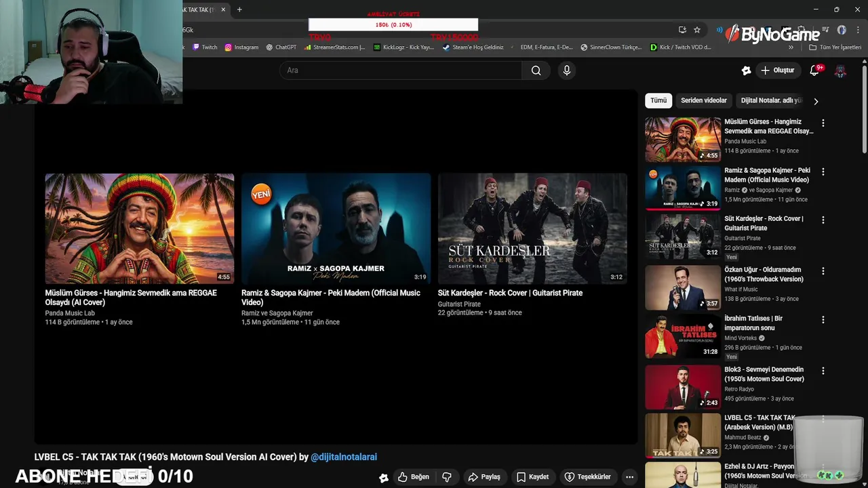Click the YouTube search magnifier button

point(536,70)
